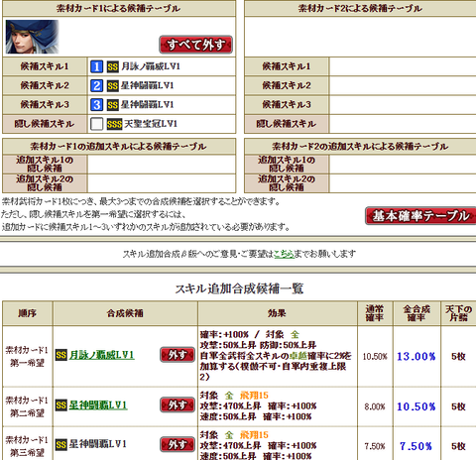Remove third choice with its 外す button

point(178,445)
